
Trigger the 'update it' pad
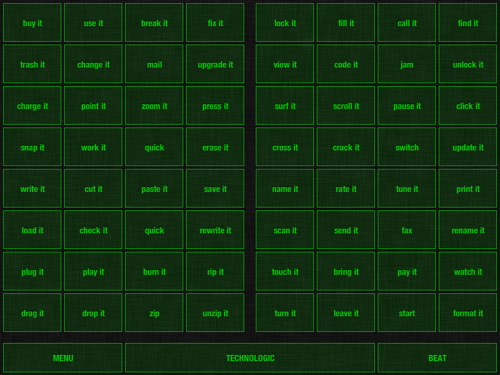(468, 147)
